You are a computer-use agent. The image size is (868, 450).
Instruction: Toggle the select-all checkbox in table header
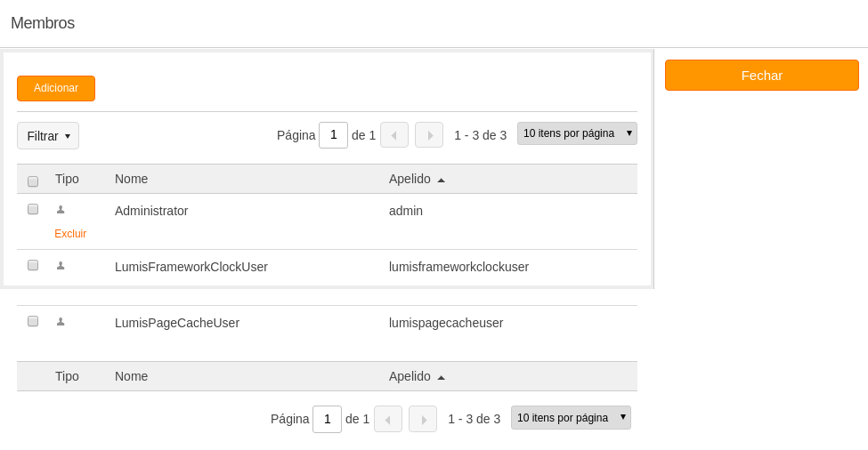(33, 181)
